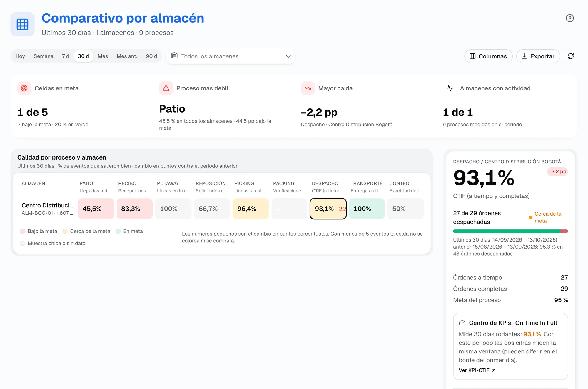Click the Exportar button

coord(538,56)
